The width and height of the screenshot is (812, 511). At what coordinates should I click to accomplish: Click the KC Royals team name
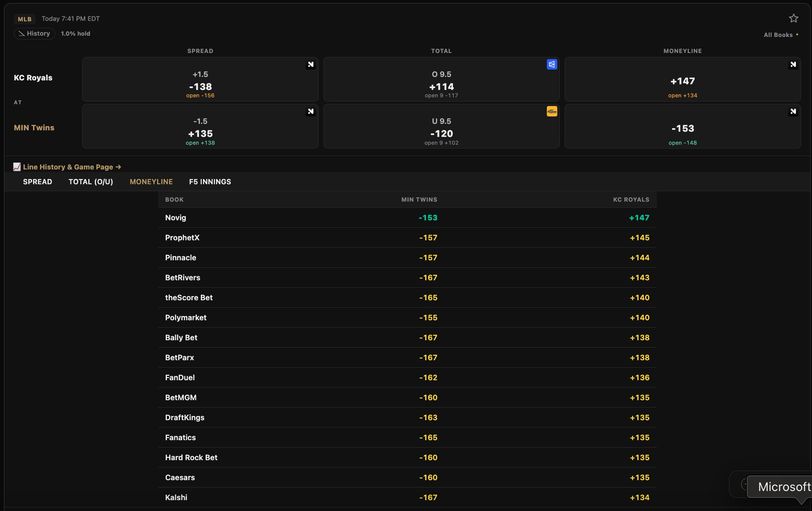(x=33, y=78)
